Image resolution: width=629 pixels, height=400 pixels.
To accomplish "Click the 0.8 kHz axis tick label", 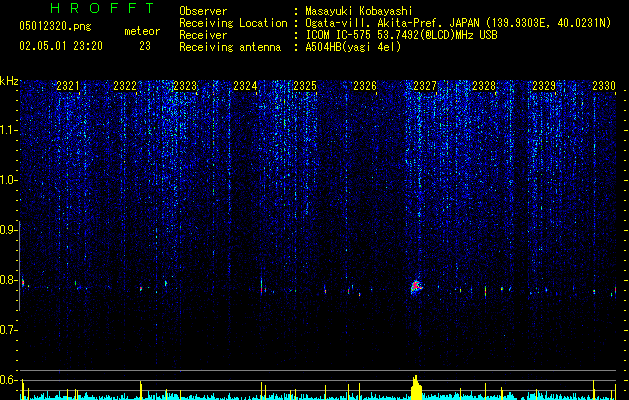I will click(8, 280).
